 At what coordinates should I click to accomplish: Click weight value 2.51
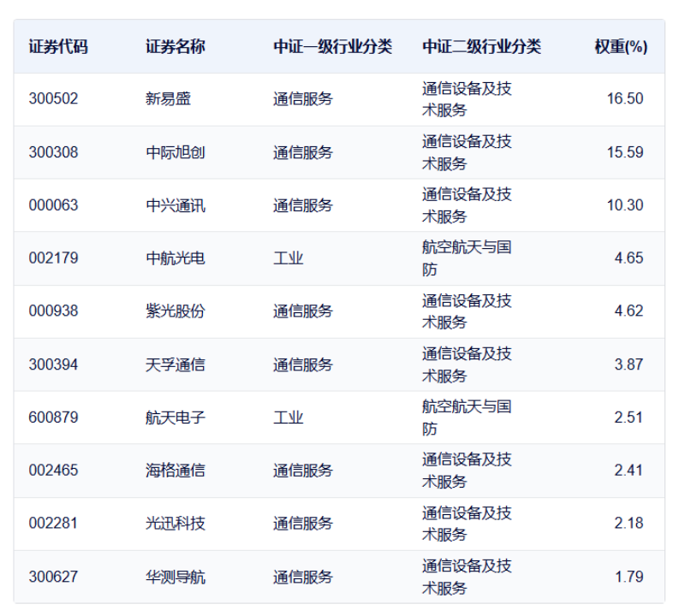pyautogui.click(x=628, y=418)
